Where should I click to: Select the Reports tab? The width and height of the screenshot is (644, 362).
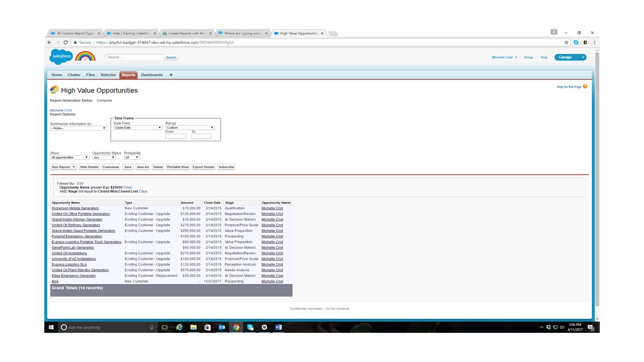[128, 75]
